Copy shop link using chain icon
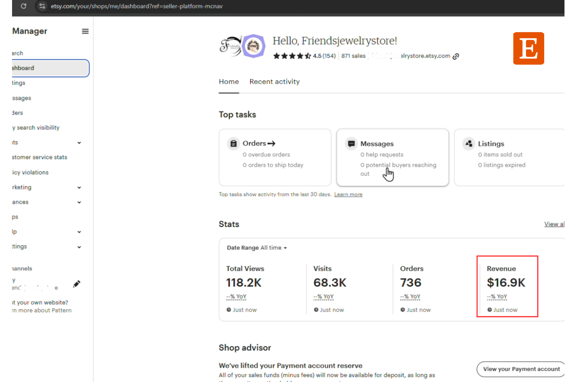The width and height of the screenshot is (588, 382). point(456,56)
